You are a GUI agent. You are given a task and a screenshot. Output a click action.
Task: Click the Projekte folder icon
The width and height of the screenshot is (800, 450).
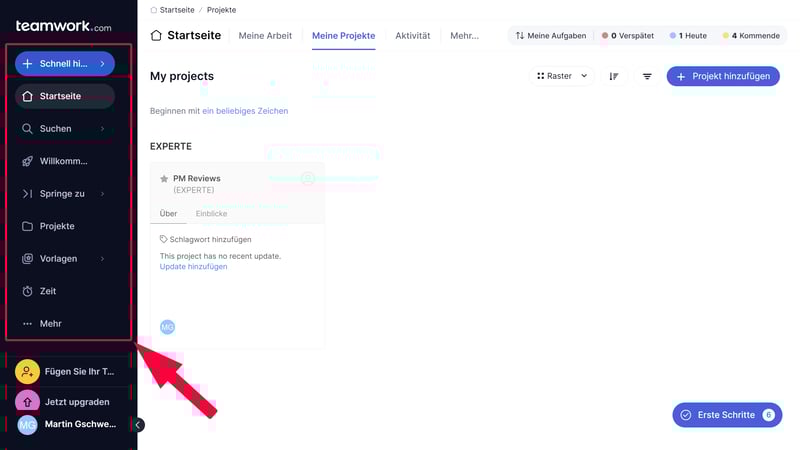pos(28,226)
